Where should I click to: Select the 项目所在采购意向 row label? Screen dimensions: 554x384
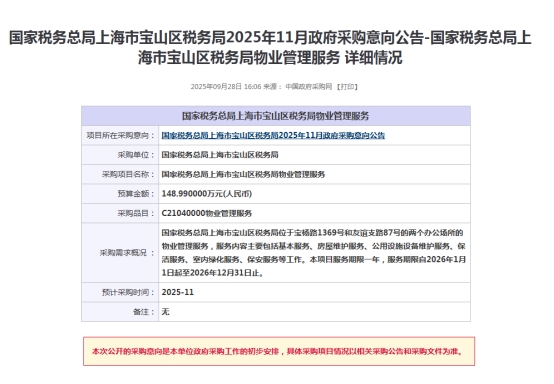pos(120,136)
